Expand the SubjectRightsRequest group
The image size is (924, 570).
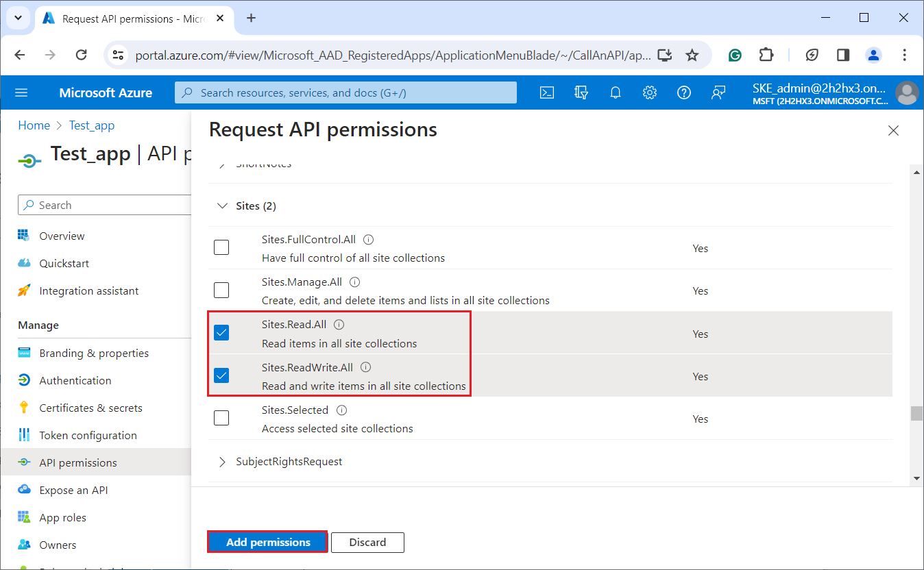click(222, 462)
